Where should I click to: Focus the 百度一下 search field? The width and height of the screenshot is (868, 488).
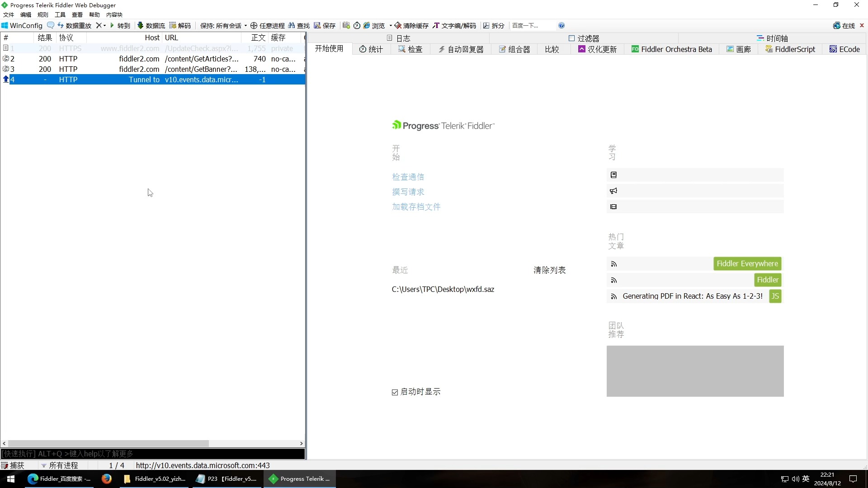click(533, 26)
